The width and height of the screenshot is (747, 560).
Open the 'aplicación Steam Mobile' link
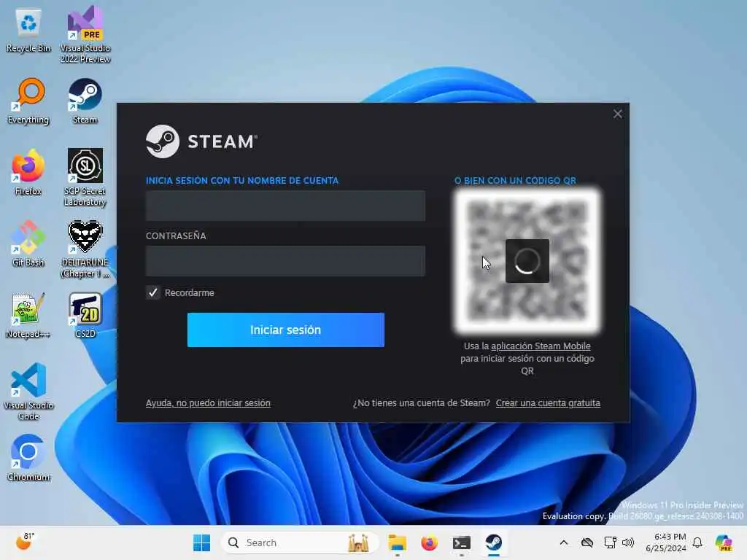coord(541,346)
